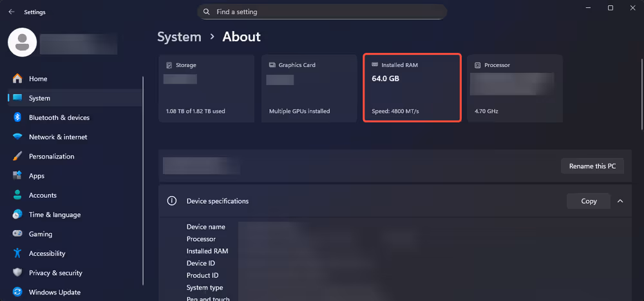Click the Home icon in sidebar
This screenshot has height=301, width=644.
(17, 79)
